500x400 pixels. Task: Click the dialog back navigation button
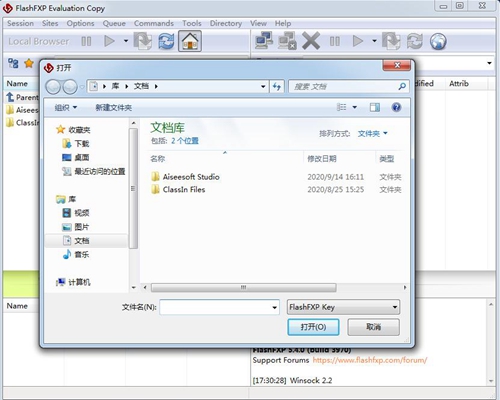click(53, 87)
